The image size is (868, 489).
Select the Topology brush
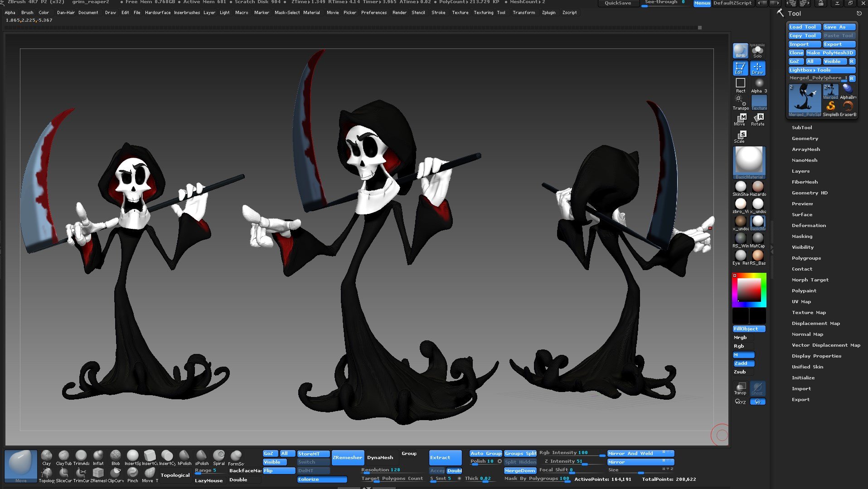(47, 475)
